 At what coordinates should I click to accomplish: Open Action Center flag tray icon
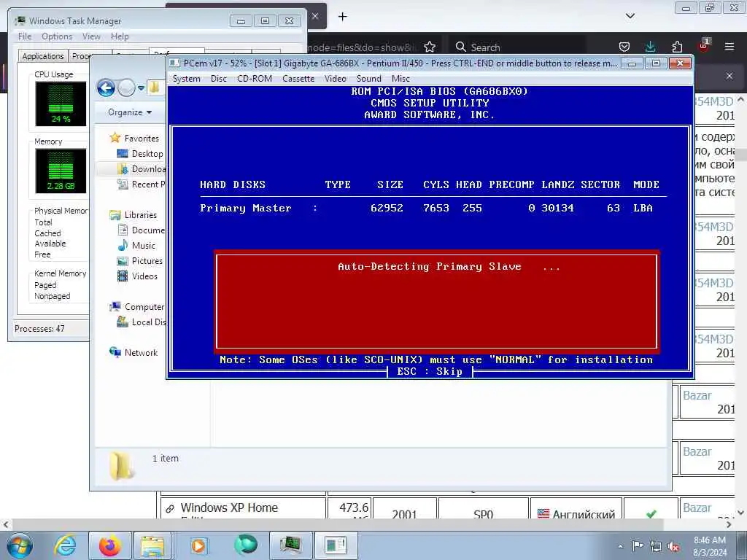[x=637, y=545]
